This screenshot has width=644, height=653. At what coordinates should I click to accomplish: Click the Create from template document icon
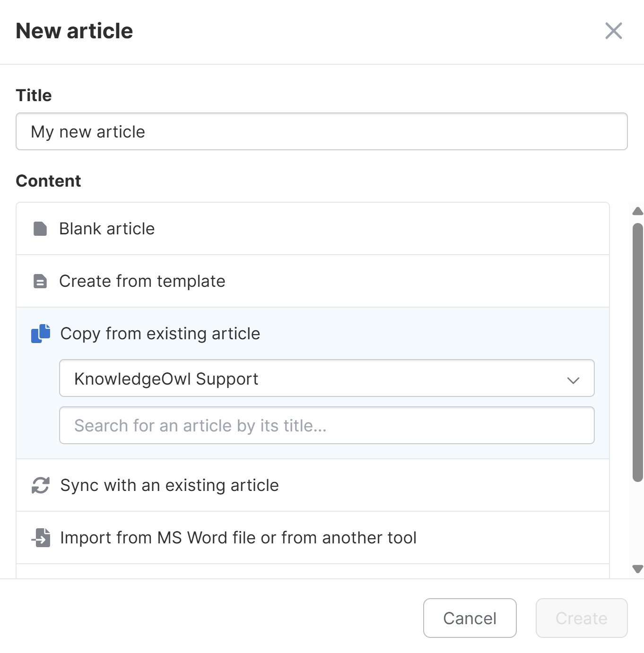click(40, 281)
